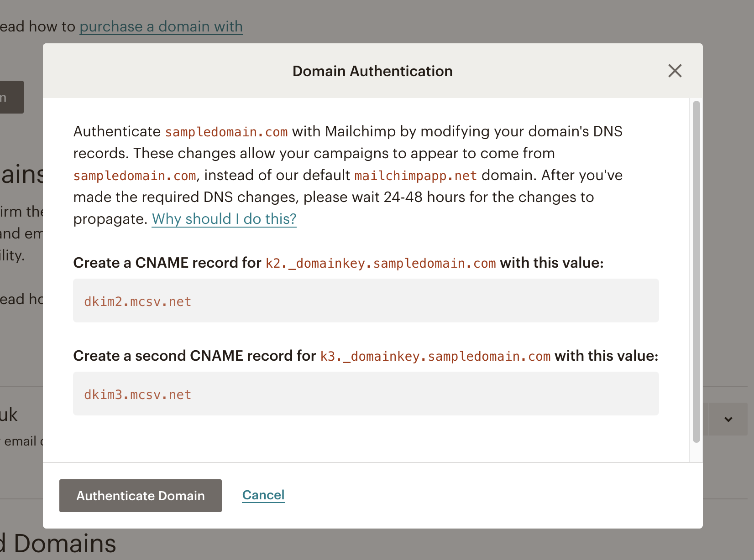Open the 'Why should I do this?' link
Image resolution: width=754 pixels, height=560 pixels.
(224, 219)
